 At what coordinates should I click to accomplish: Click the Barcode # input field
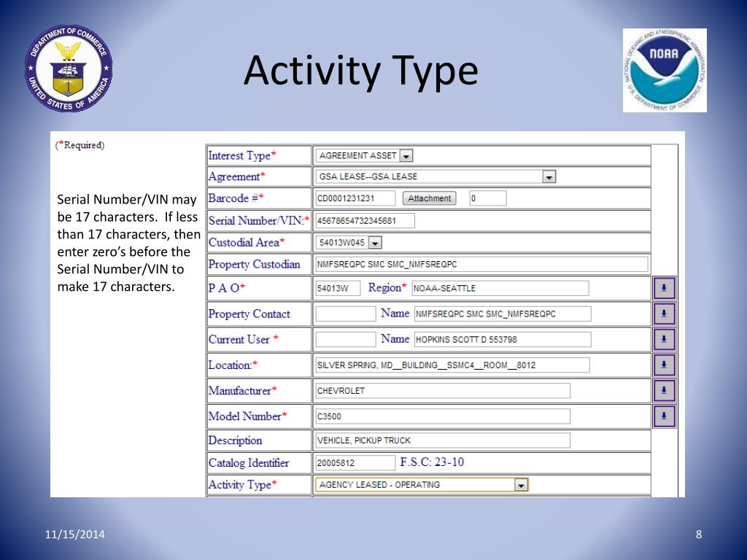click(355, 198)
